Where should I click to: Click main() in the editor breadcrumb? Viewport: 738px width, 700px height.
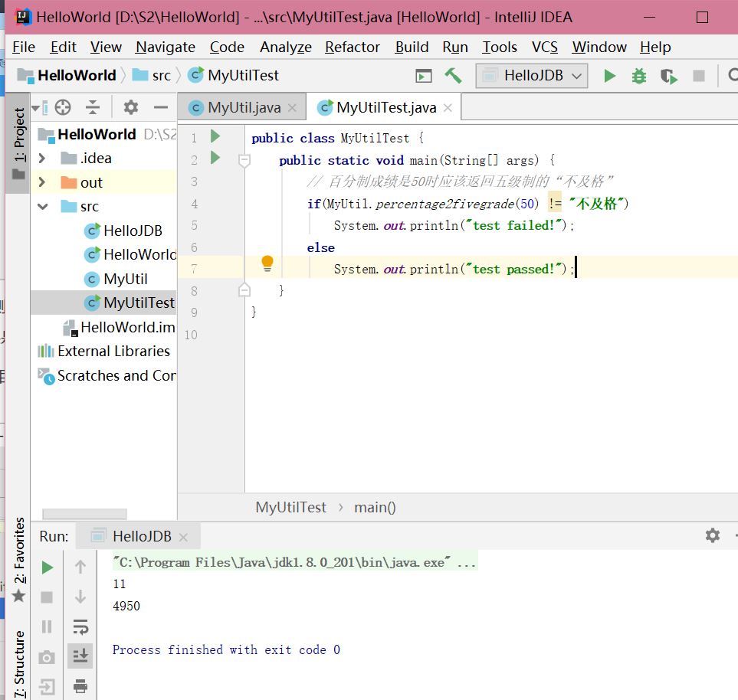pos(375,507)
